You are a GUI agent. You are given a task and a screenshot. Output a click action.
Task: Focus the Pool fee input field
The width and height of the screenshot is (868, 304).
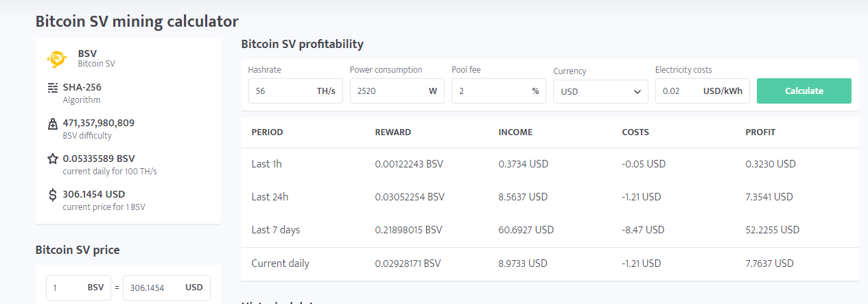tap(499, 91)
